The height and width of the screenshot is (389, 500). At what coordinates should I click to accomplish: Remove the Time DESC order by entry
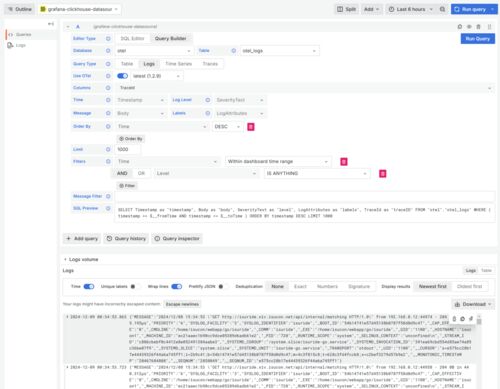251,127
